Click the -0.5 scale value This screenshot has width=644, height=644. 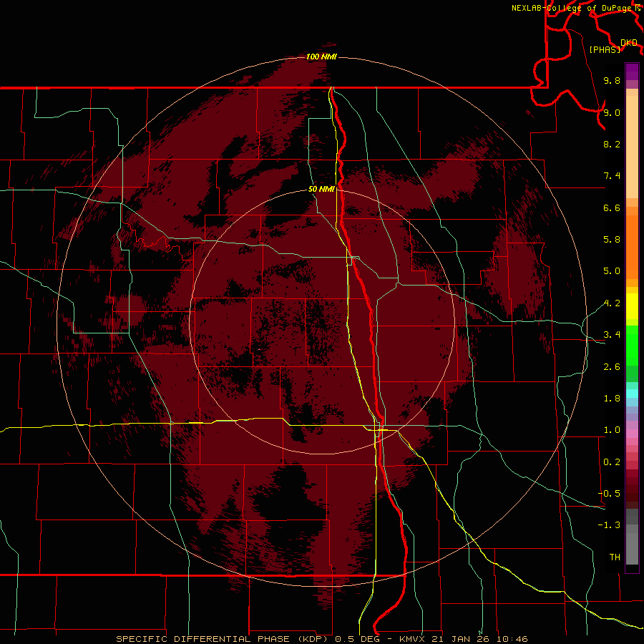[609, 494]
